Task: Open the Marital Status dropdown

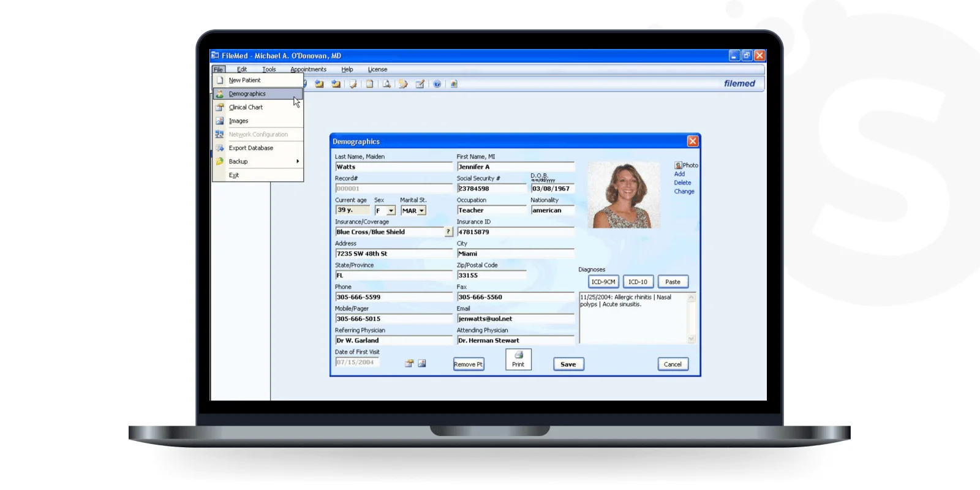Action: 421,211
